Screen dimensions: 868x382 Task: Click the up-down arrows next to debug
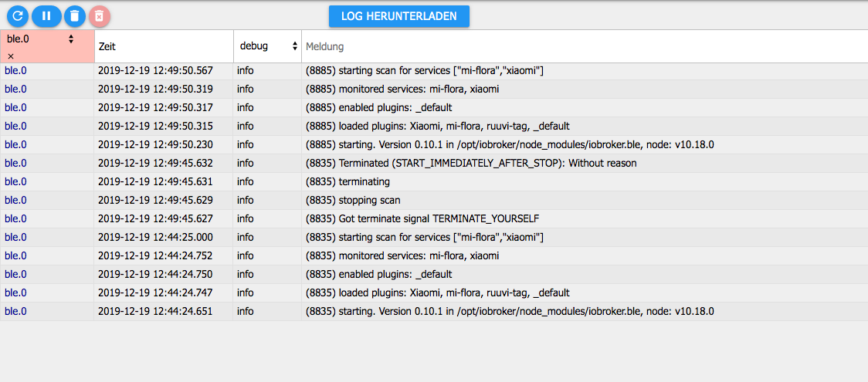294,46
